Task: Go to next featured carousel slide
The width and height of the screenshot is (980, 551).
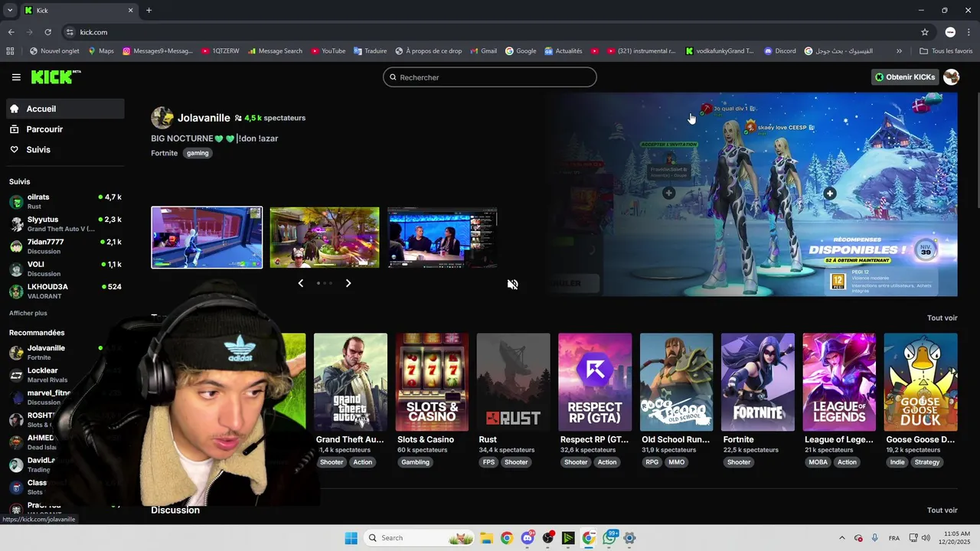Action: pyautogui.click(x=348, y=283)
